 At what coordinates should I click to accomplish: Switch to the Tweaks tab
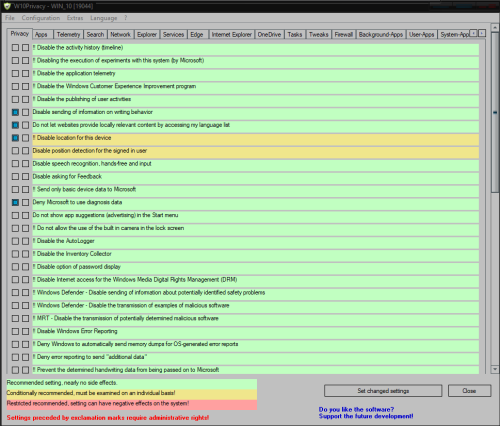click(319, 35)
